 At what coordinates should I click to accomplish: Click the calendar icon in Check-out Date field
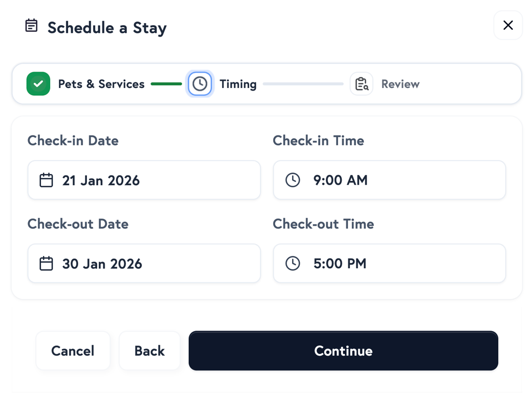click(46, 263)
